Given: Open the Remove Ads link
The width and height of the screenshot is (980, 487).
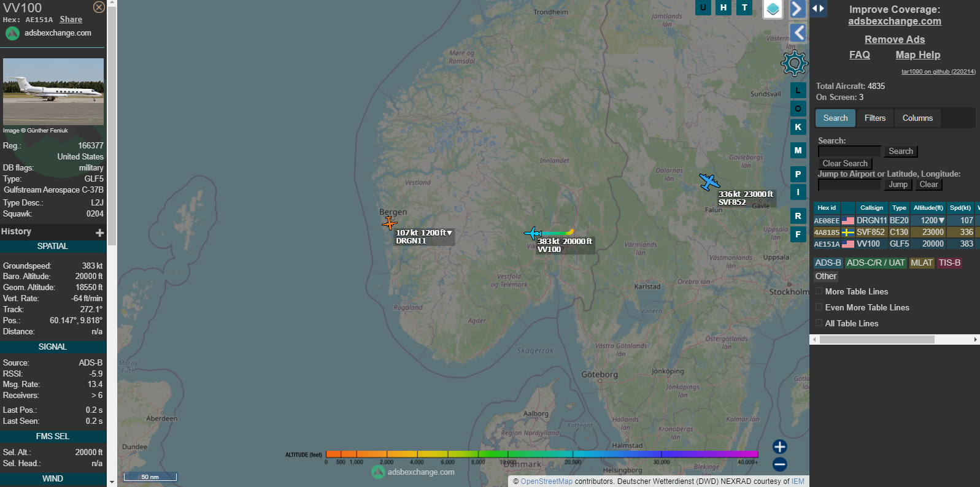Looking at the screenshot, I should (895, 39).
